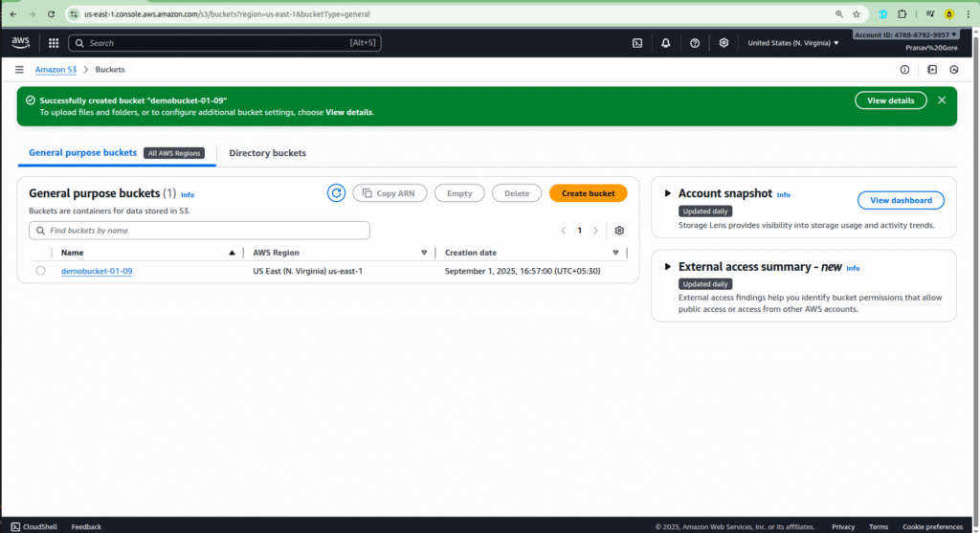Open browser zoom magnifier in address bar
Image resolution: width=980 pixels, height=533 pixels.
coord(838,13)
